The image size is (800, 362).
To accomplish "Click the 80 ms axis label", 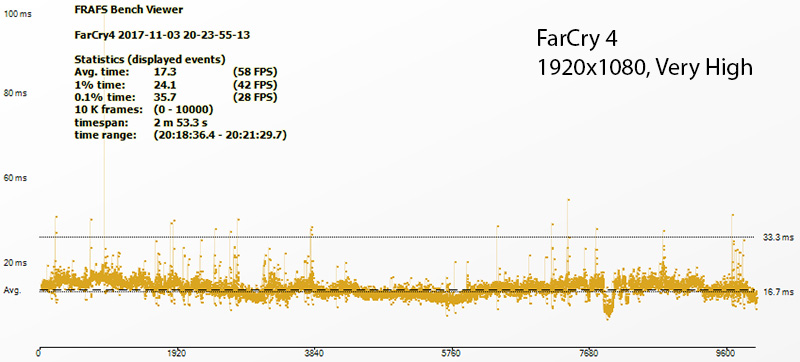I will click(x=15, y=94).
